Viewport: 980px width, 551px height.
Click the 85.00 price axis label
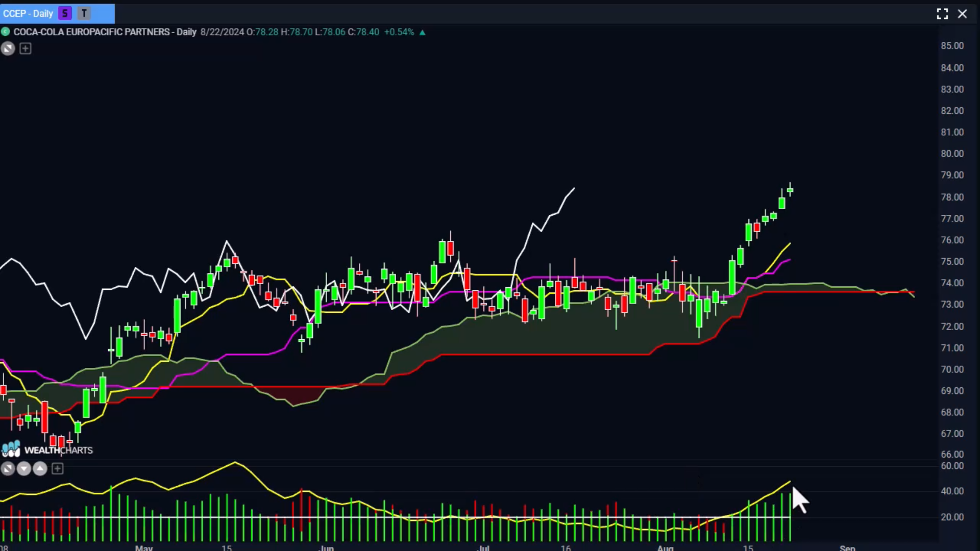(952, 46)
